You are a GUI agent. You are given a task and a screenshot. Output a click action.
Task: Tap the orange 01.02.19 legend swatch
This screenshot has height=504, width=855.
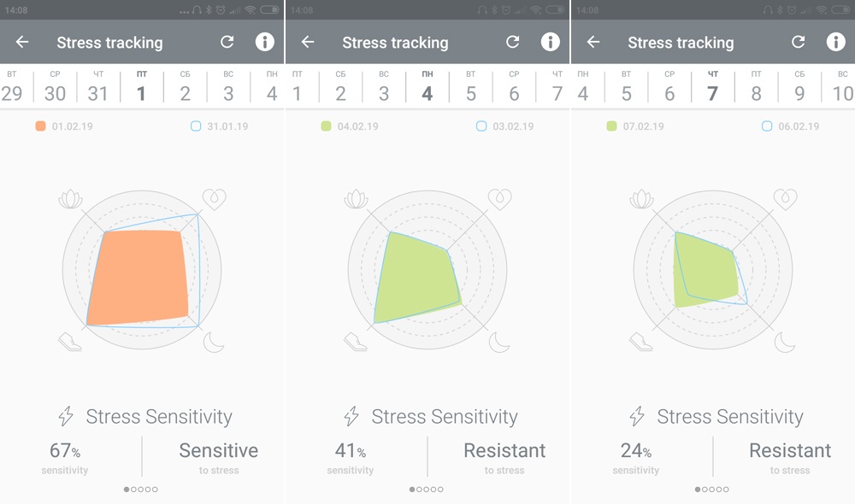tap(40, 126)
